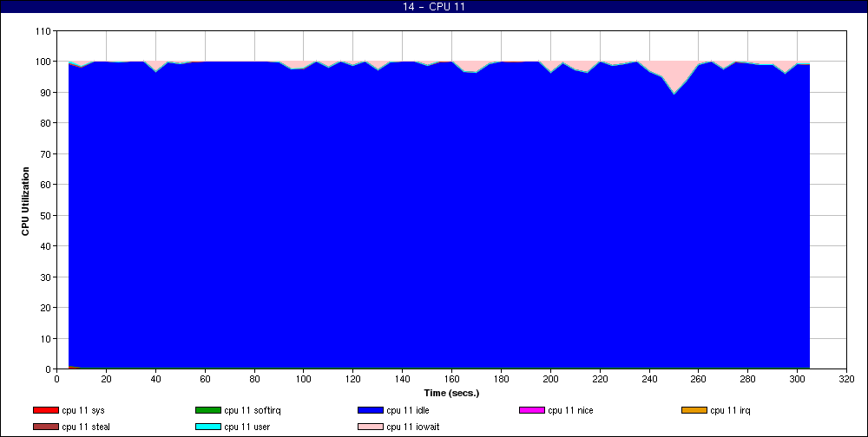The height and width of the screenshot is (437, 868).
Task: Click the iowait dip near 40 seconds
Action: [x=155, y=68]
